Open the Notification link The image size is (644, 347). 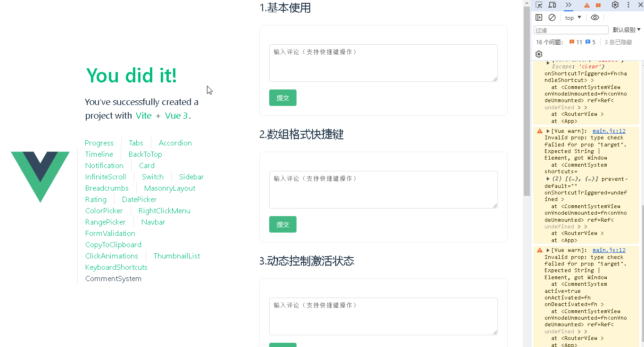(x=104, y=166)
